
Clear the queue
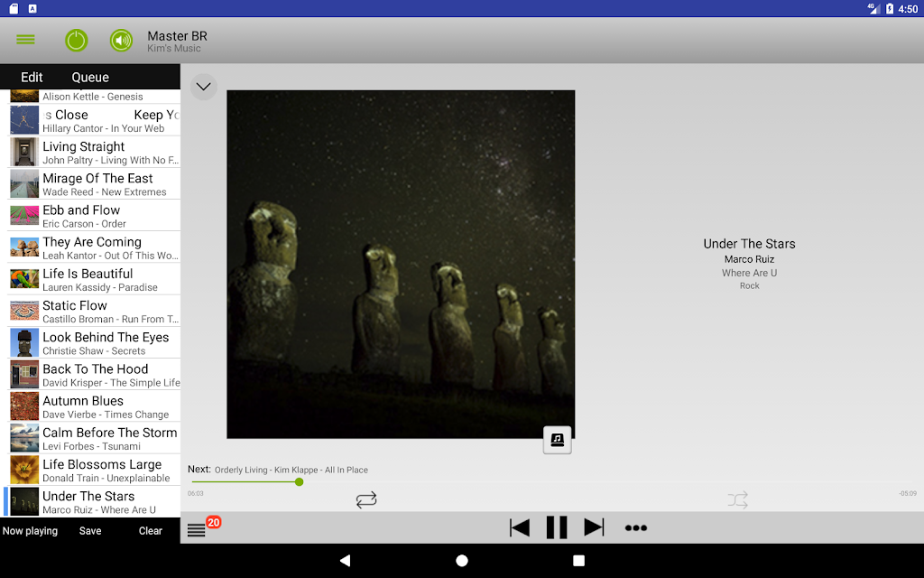tap(151, 531)
